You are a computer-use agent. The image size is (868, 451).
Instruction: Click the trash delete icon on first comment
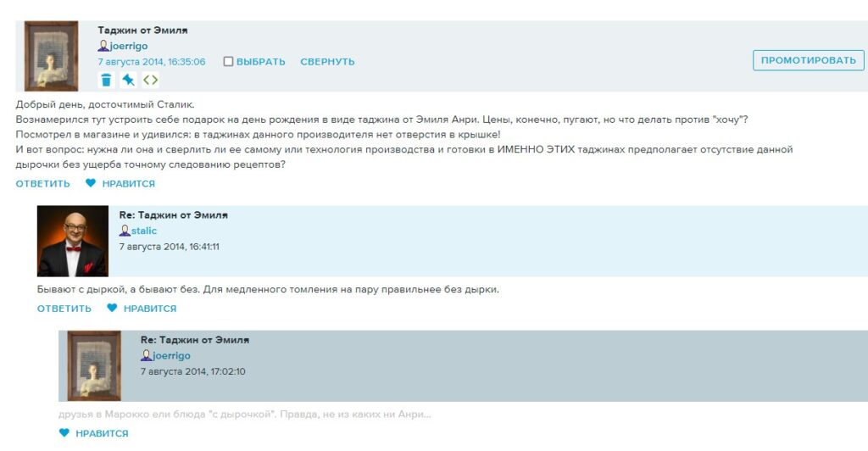[106, 81]
